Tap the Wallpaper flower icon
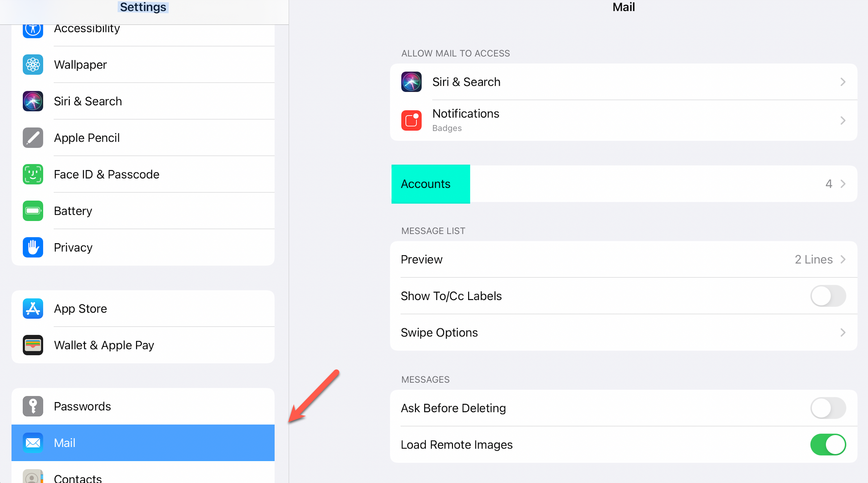868x483 pixels. [x=33, y=65]
